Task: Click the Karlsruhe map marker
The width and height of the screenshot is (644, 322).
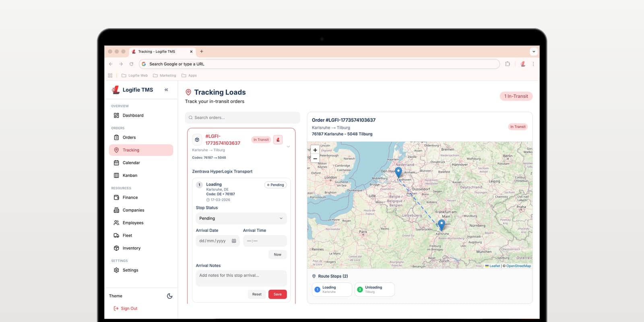Action: (x=442, y=225)
